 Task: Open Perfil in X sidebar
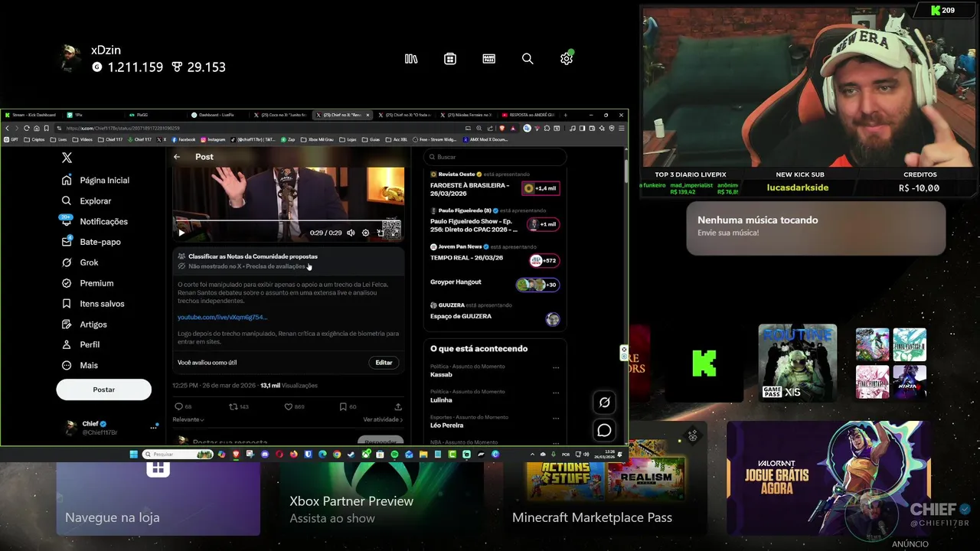[x=80, y=344]
